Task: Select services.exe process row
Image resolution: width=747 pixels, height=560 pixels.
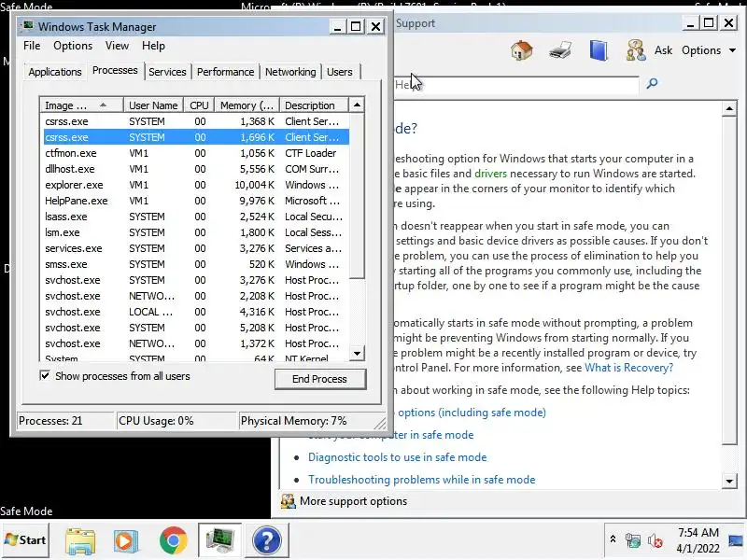Action: coord(196,248)
